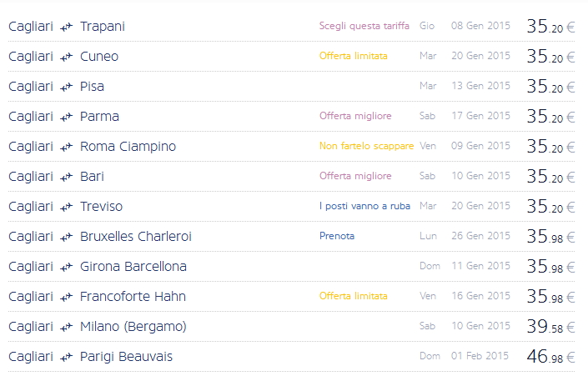Image resolution: width=588 pixels, height=376 pixels.
Task: Click the plane icon beside Girona Barcellona
Action: [x=67, y=267]
